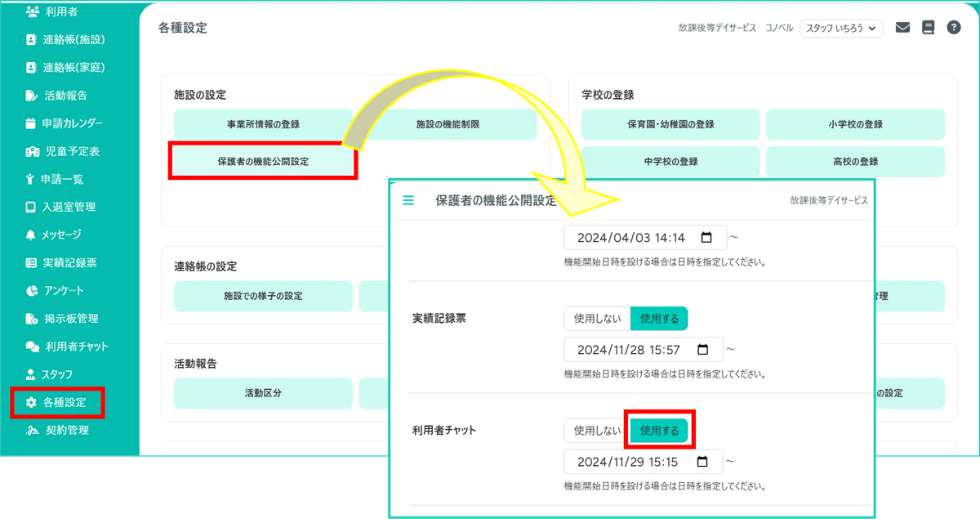
Task: Open 保護者の機能公開設定 button
Action: tap(263, 161)
